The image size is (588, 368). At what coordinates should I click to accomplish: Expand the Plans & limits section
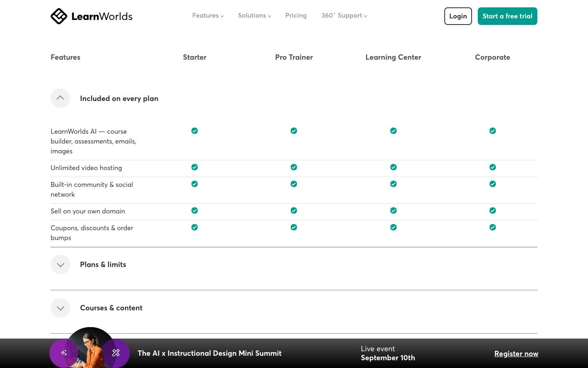[60, 265]
